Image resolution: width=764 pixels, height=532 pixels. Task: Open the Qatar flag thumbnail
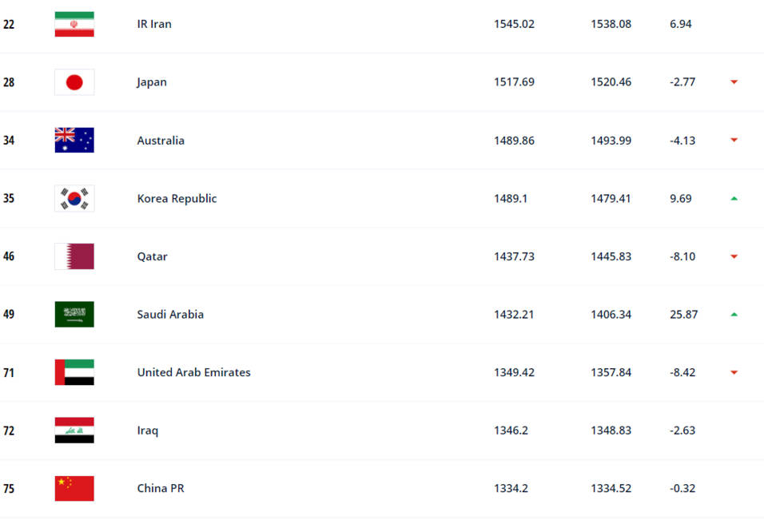tap(74, 256)
